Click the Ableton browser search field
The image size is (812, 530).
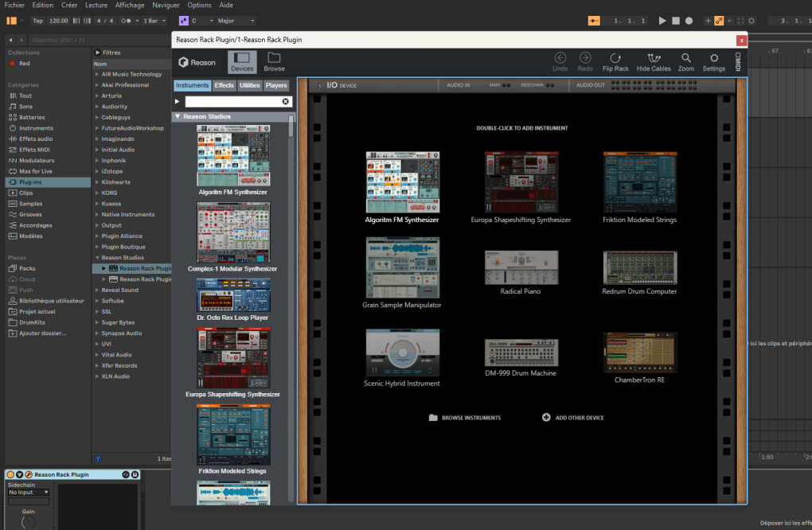pos(99,40)
